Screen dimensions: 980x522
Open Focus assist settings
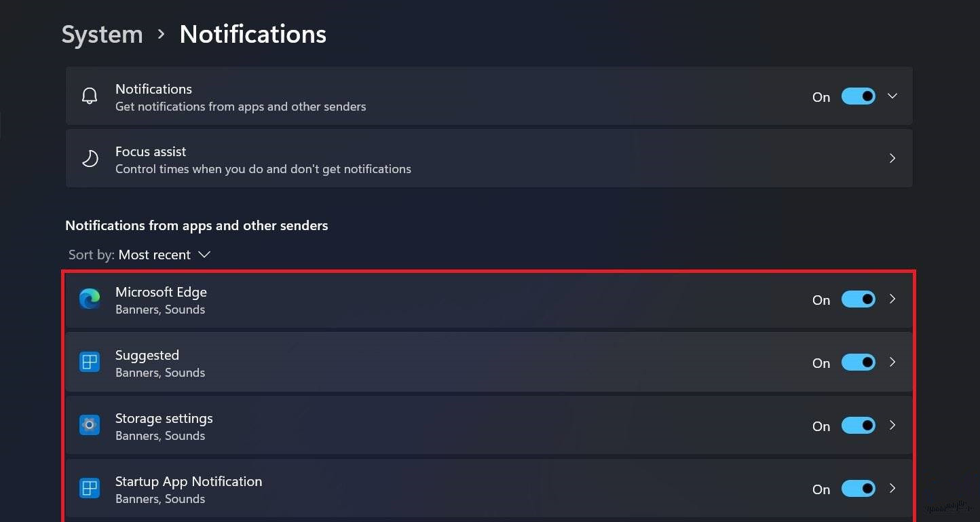[x=892, y=157]
